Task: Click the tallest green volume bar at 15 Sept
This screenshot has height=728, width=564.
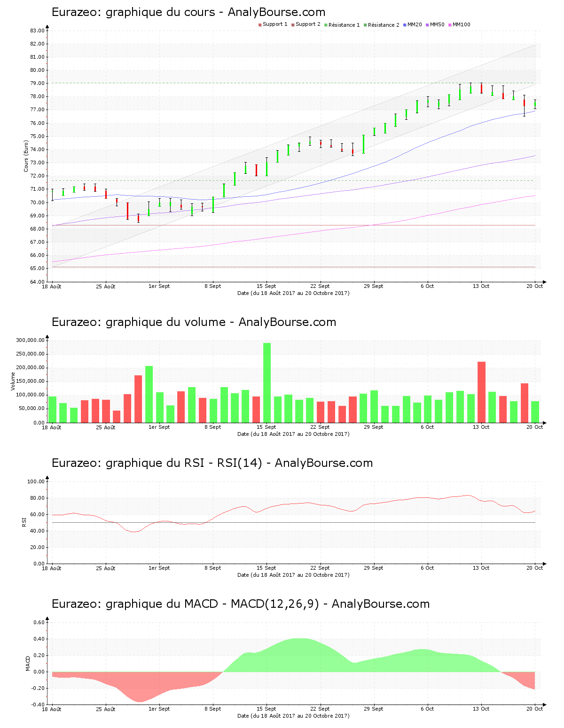Action: pyautogui.click(x=267, y=383)
